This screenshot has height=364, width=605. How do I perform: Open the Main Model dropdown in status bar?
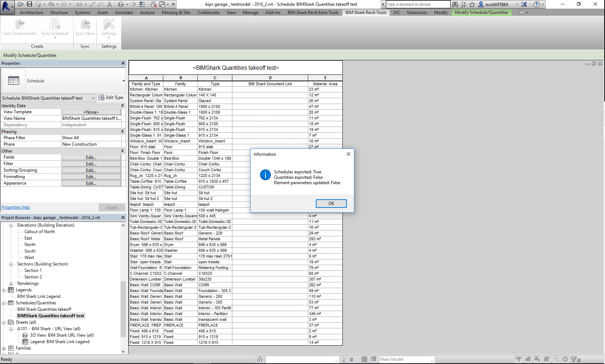coord(431,359)
